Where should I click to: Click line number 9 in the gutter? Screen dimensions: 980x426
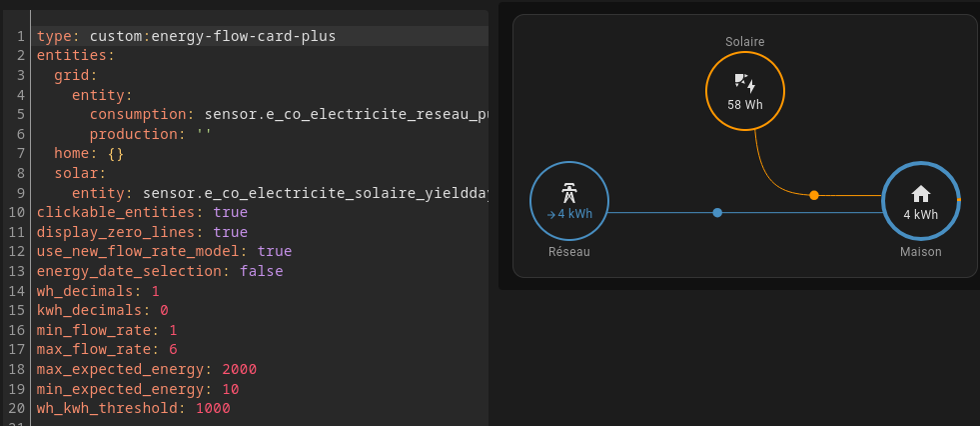click(x=21, y=193)
